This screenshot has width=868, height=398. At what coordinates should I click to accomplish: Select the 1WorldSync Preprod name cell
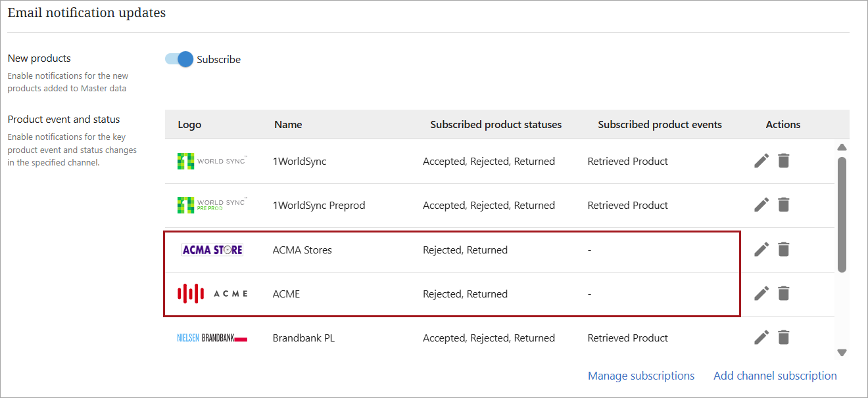click(x=318, y=206)
